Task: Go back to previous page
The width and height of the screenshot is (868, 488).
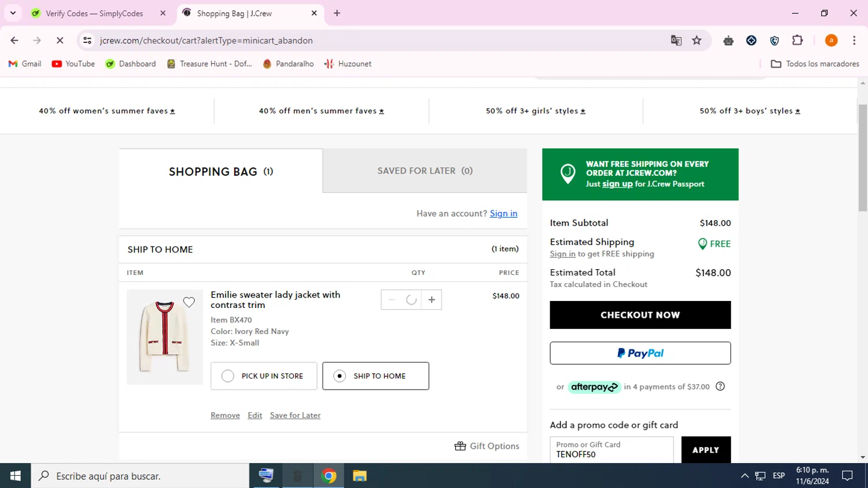Action: pos(14,41)
